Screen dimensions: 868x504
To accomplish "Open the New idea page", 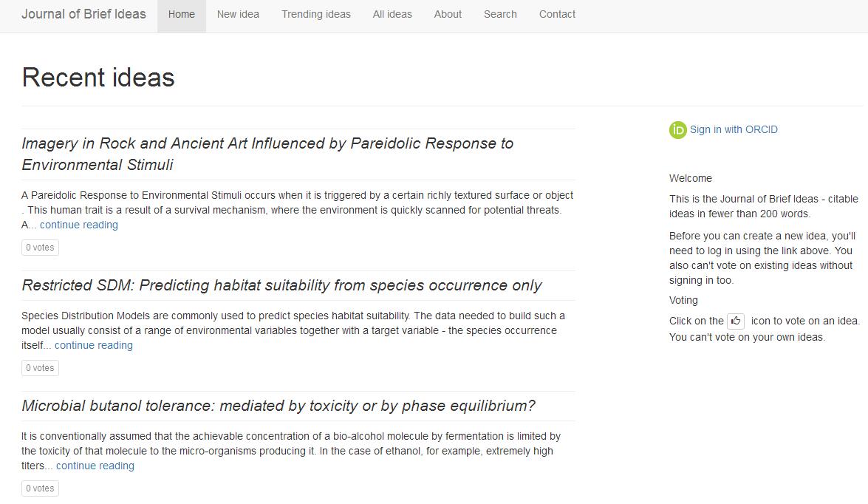I will pyautogui.click(x=238, y=14).
